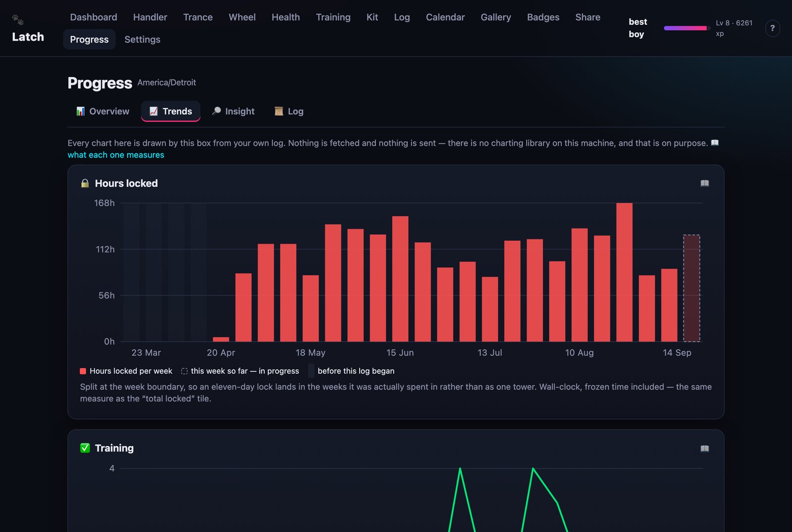Click the 'Hours locked' chart title
The height and width of the screenshot is (532, 792).
point(126,183)
